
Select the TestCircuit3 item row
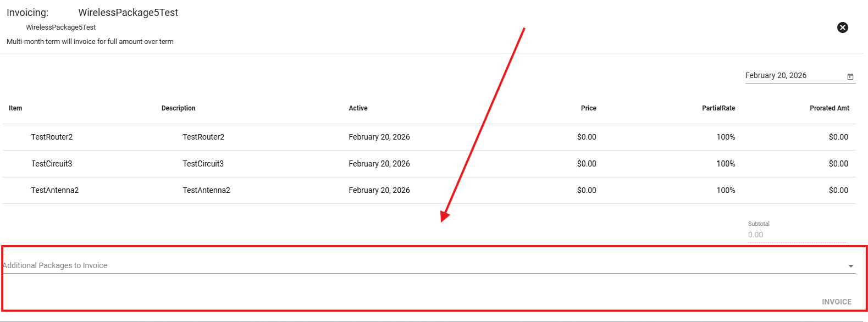52,164
